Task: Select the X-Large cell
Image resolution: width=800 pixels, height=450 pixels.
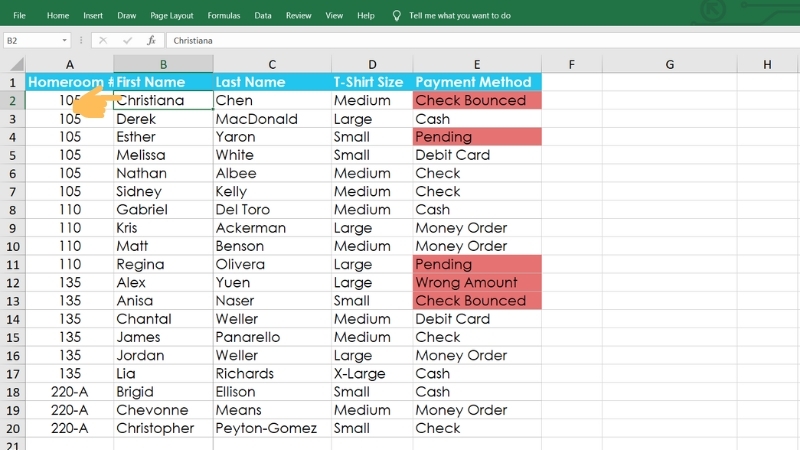Action: 372,373
